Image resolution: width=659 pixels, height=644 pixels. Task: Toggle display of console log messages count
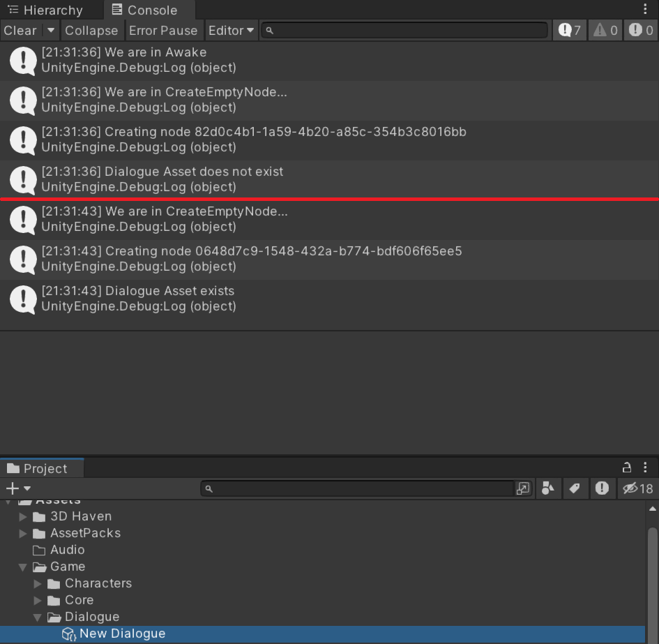click(x=569, y=30)
